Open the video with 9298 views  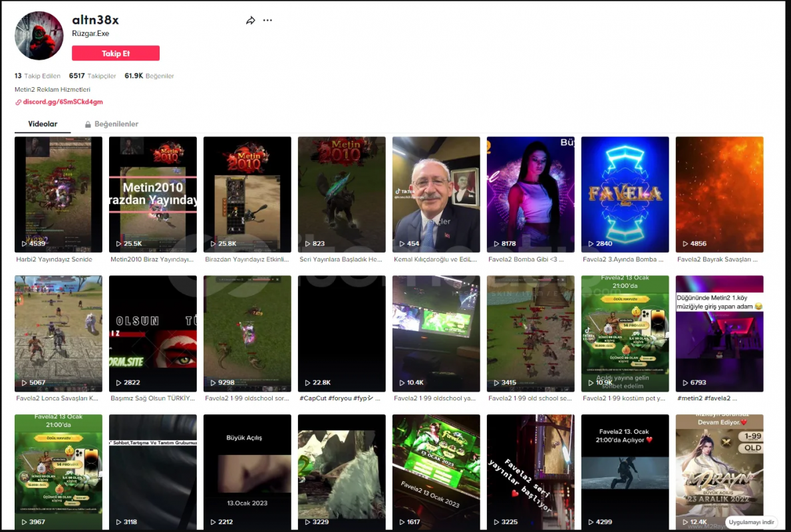click(x=247, y=333)
